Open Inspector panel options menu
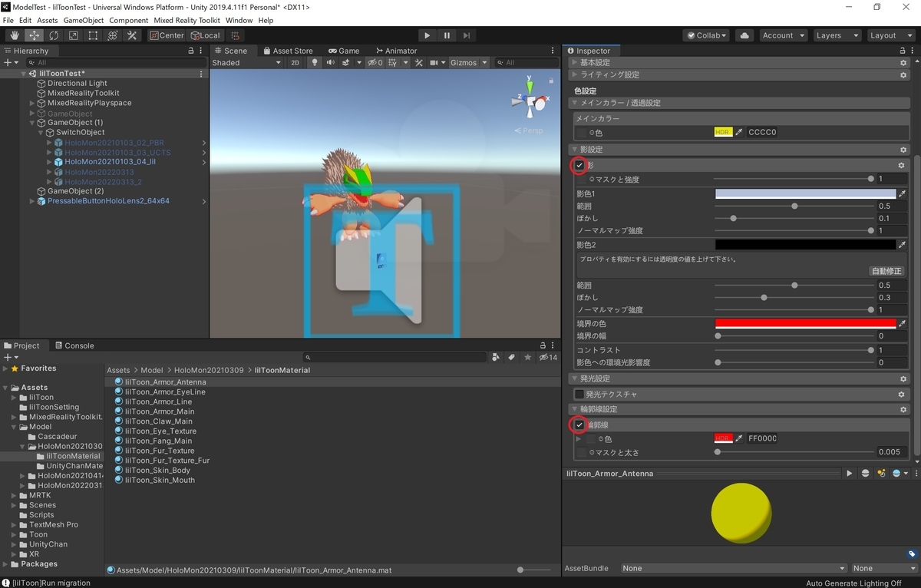Viewport: 921px width, 588px height. [913, 51]
